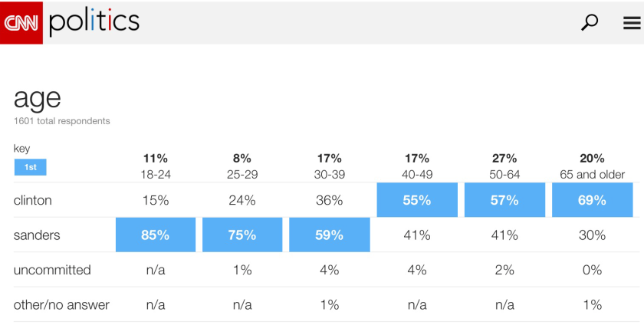Screen dimensions: 644x325
Task: Select the 40-49 age column header
Action: pos(417,166)
